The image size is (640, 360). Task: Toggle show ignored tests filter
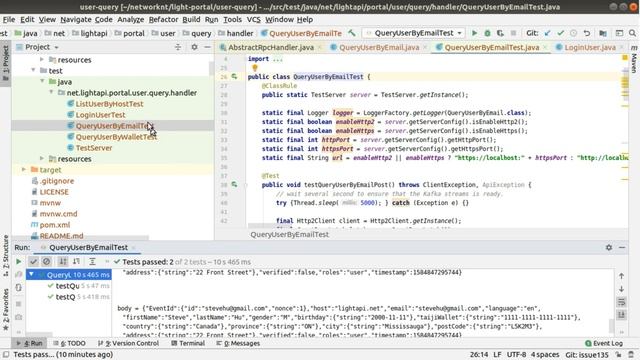click(x=47, y=262)
